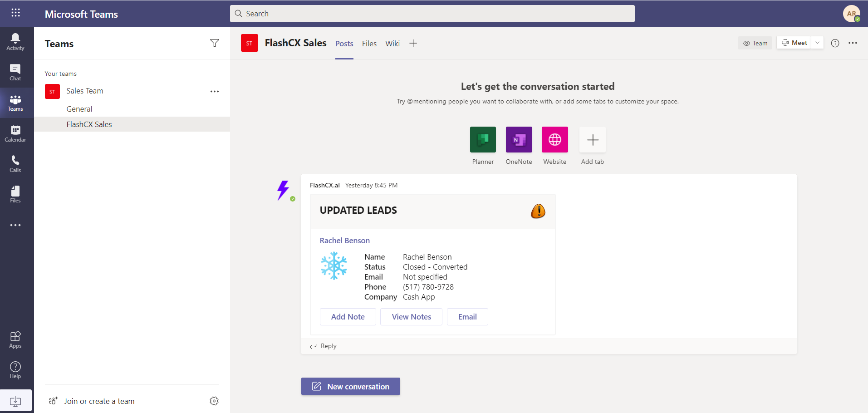
Task: Click the View Notes button
Action: pos(412,317)
